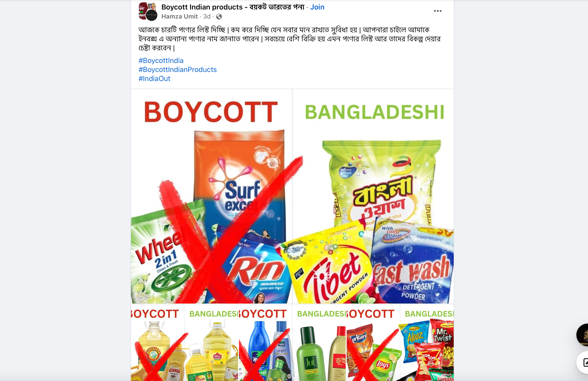Open the large detergent boycott image
This screenshot has width=588, height=381.
click(292, 196)
